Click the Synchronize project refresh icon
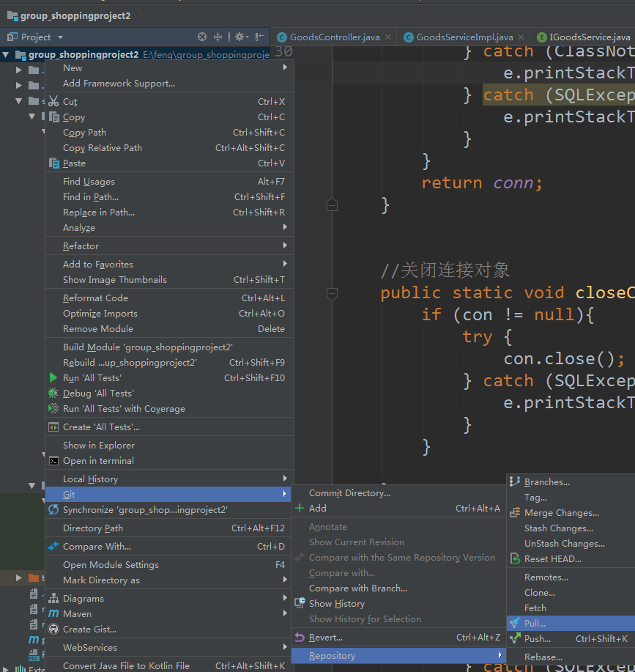Screen dimensions: 635x672 tap(53, 509)
